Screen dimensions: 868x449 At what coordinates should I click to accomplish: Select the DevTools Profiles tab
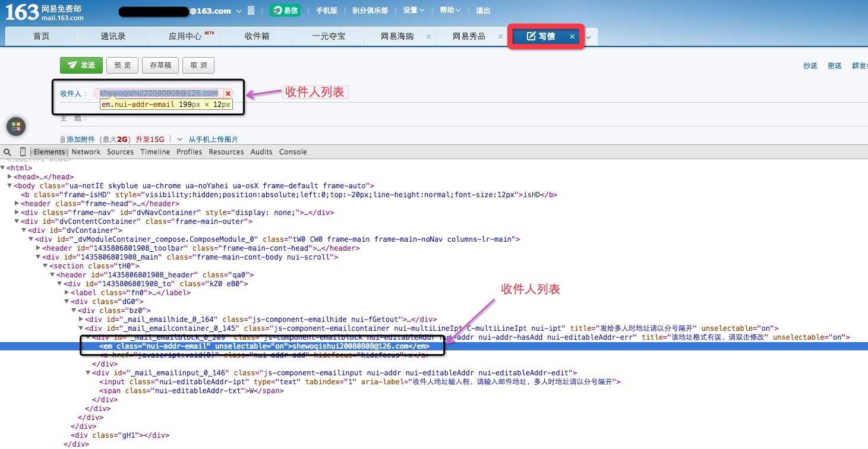(x=189, y=152)
